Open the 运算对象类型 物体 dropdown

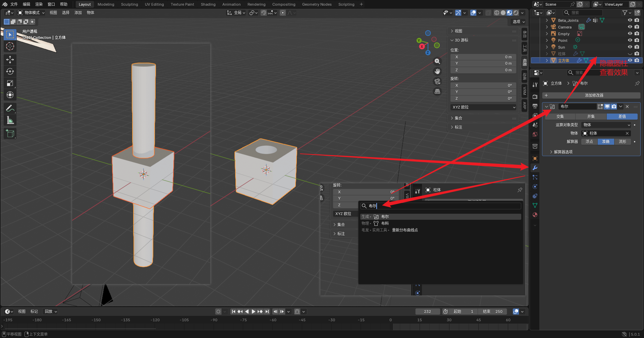coord(606,125)
